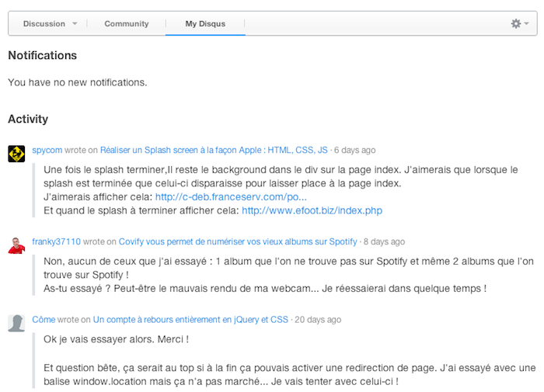Click the '8 days ago' timestamp
The width and height of the screenshot is (544, 392).
coord(384,241)
